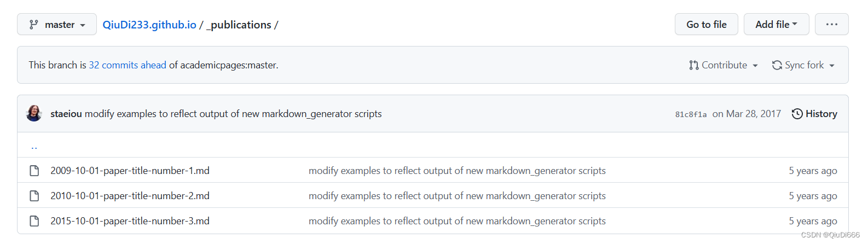Click the clock icon beside History
Screen dimensions: 868x244
coord(797,114)
